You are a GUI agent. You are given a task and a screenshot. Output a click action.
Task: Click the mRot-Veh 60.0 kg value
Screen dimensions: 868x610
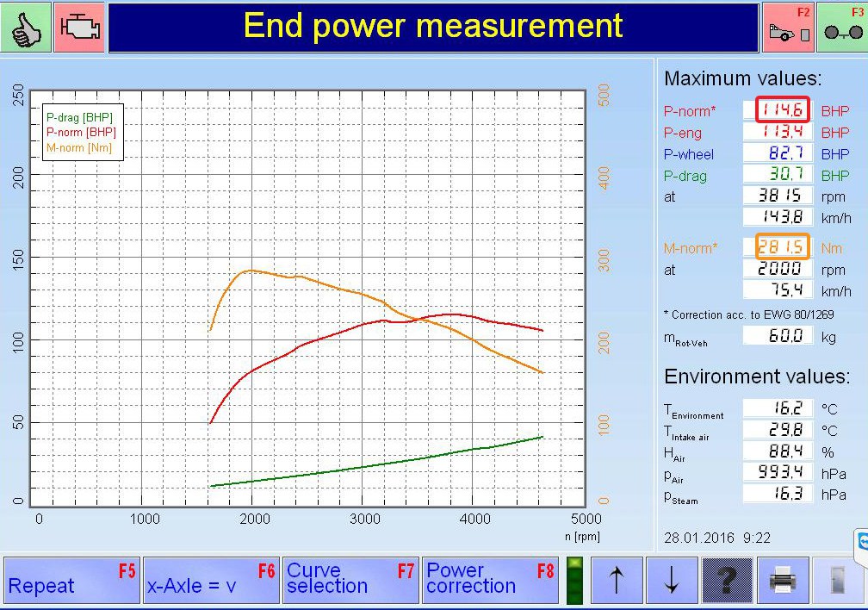pos(778,336)
